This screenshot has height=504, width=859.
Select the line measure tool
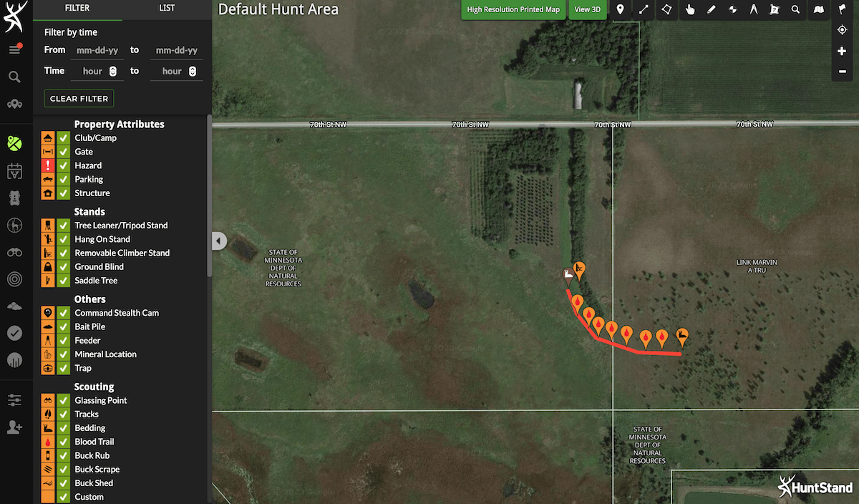tap(643, 10)
